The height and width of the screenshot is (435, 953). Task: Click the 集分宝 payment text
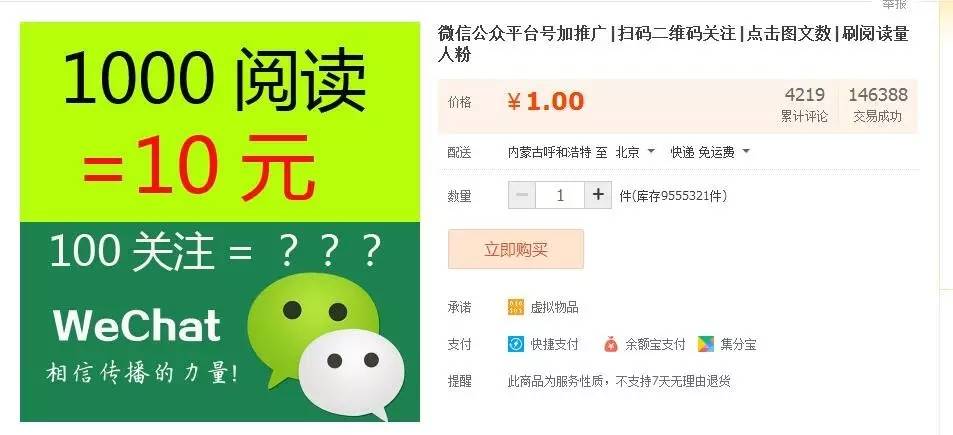pos(738,344)
